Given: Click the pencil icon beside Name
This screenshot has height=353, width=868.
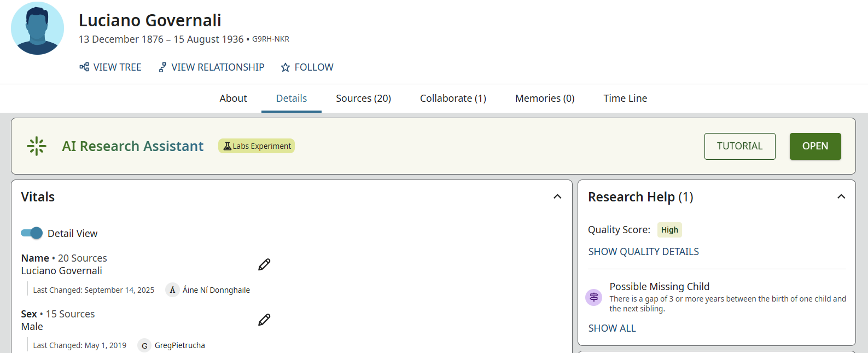Looking at the screenshot, I should pos(264,264).
